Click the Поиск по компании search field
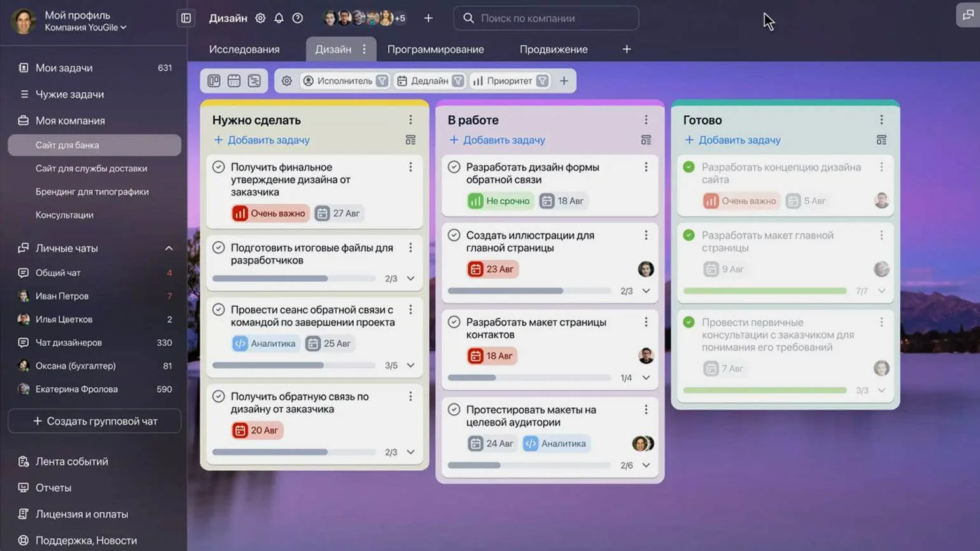This screenshot has height=551, width=980. [x=546, y=18]
